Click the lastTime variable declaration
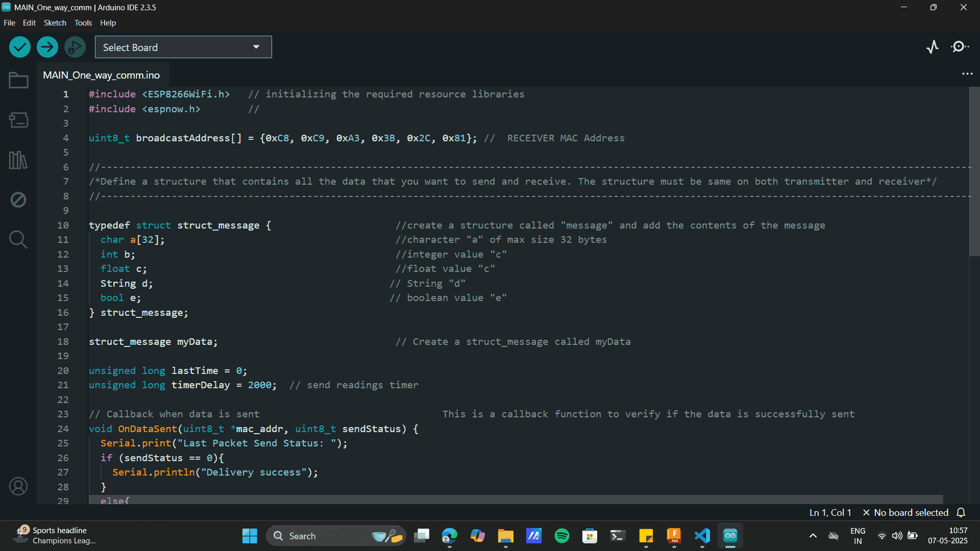The width and height of the screenshot is (980, 551). pyautogui.click(x=168, y=370)
